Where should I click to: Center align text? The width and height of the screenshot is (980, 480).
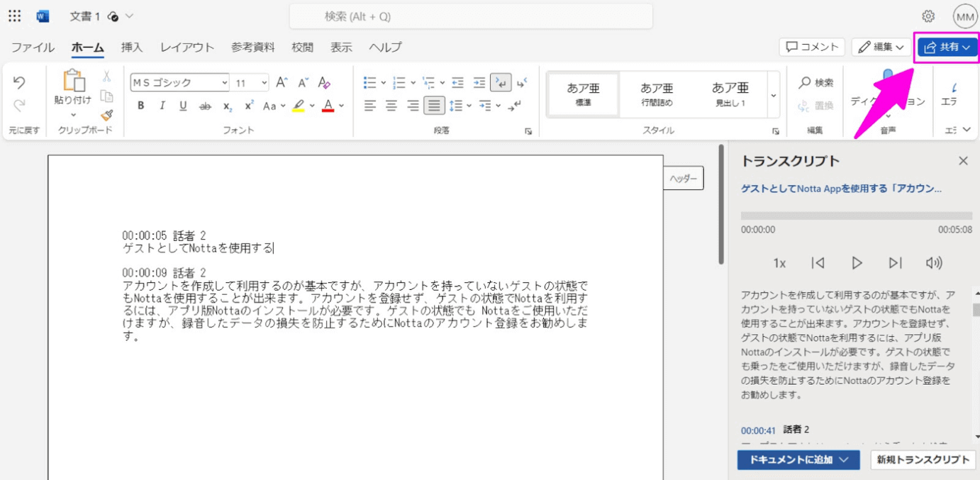coord(391,106)
